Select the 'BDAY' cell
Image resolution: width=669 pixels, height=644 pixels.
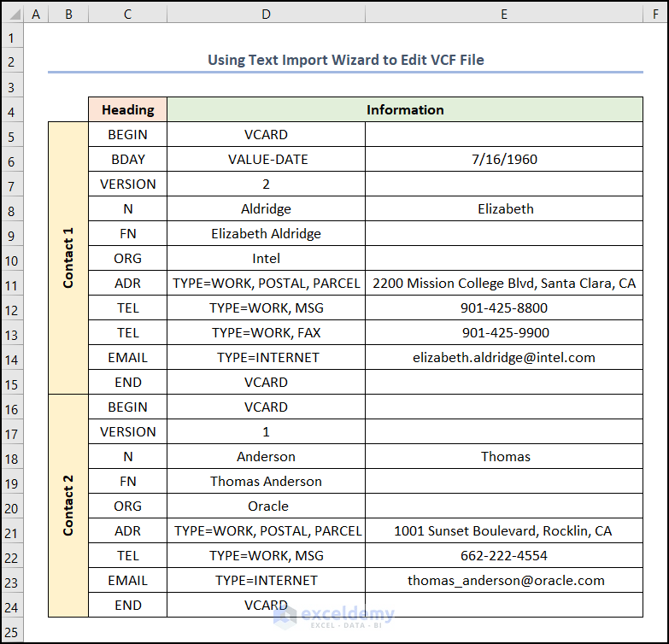(127, 160)
